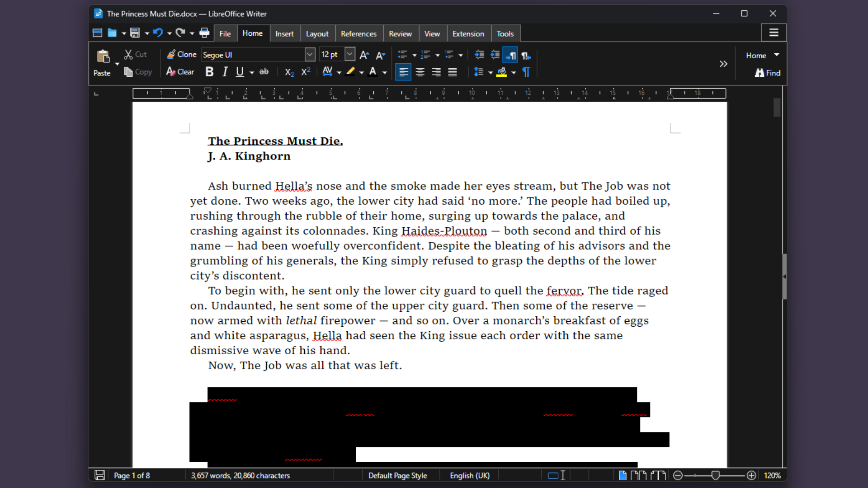Toggle formatting marks display
The height and width of the screenshot is (488, 868).
click(526, 72)
